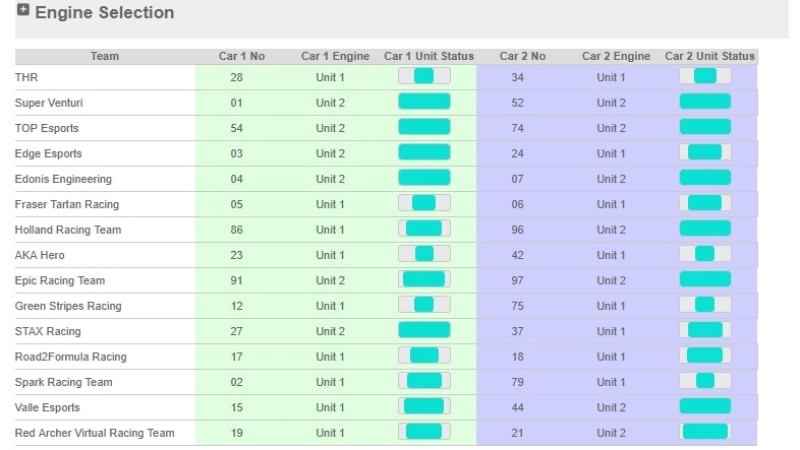Select the Super Venturi team name
Image resolution: width=800 pixels, height=450 pixels.
click(x=49, y=103)
